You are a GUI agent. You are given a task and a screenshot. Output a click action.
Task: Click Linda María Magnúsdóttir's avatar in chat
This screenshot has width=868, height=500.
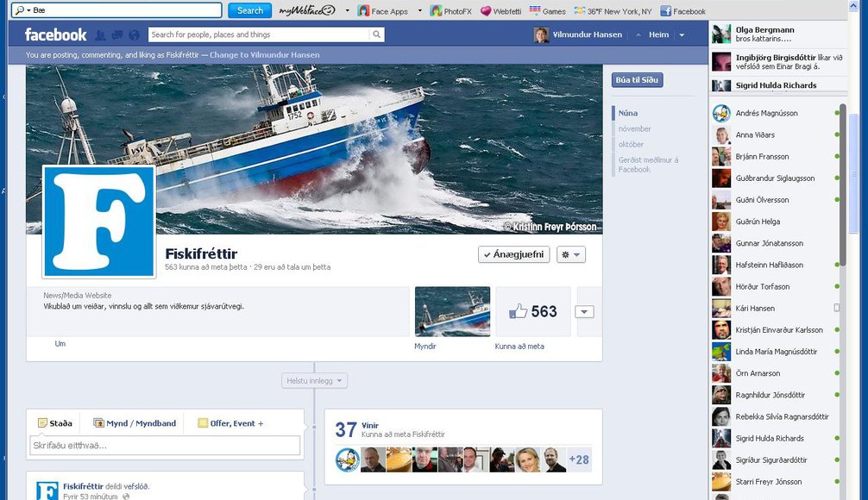[721, 352]
